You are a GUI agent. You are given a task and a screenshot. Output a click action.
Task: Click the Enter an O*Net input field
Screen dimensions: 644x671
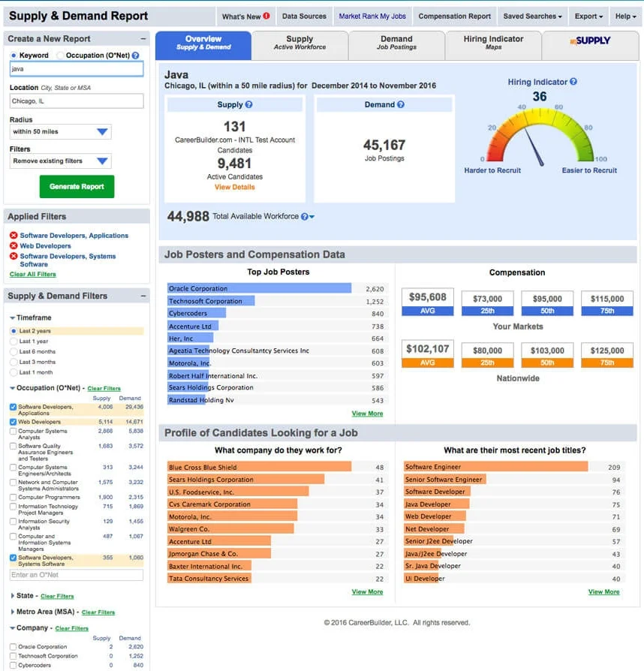click(x=77, y=575)
